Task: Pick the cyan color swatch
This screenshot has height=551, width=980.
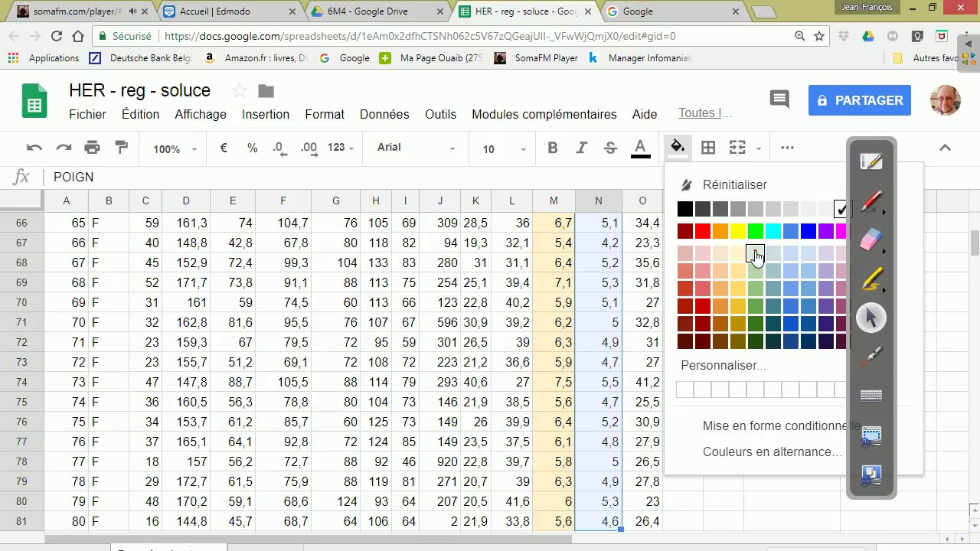Action: (773, 231)
